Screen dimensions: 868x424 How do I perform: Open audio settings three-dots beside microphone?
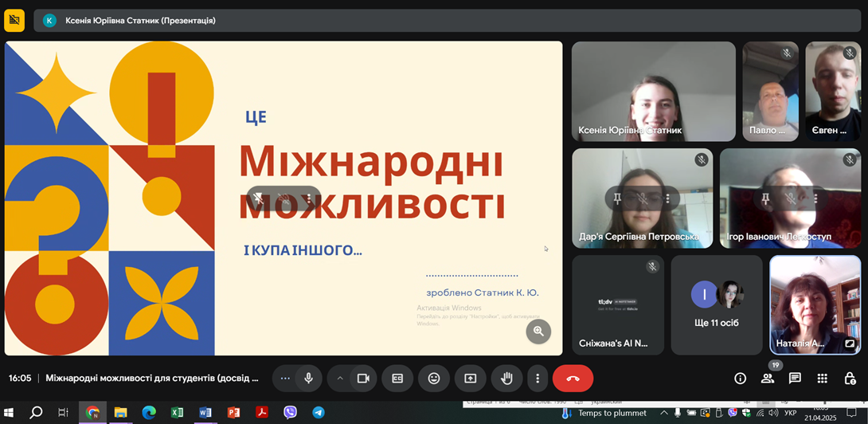[285, 379]
